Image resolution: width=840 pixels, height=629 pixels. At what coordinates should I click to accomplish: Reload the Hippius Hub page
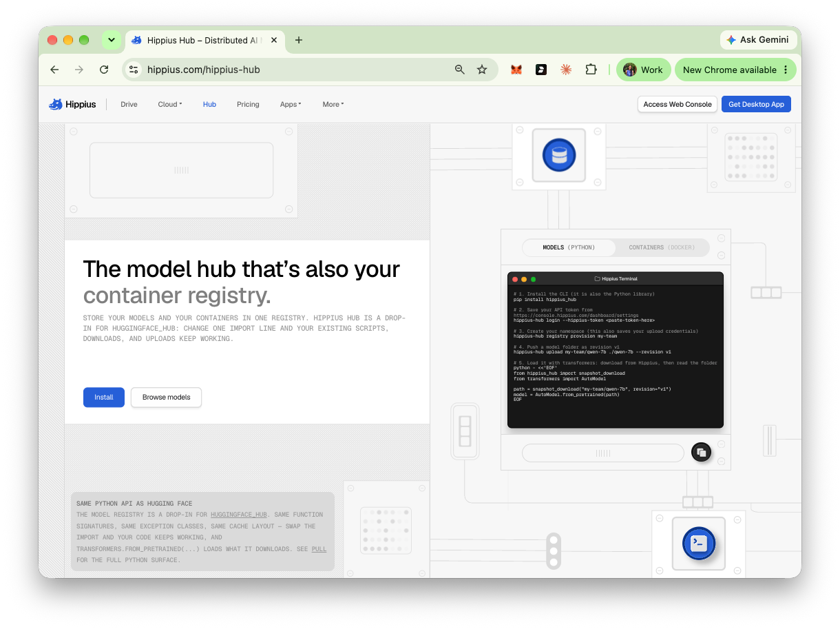tap(104, 70)
